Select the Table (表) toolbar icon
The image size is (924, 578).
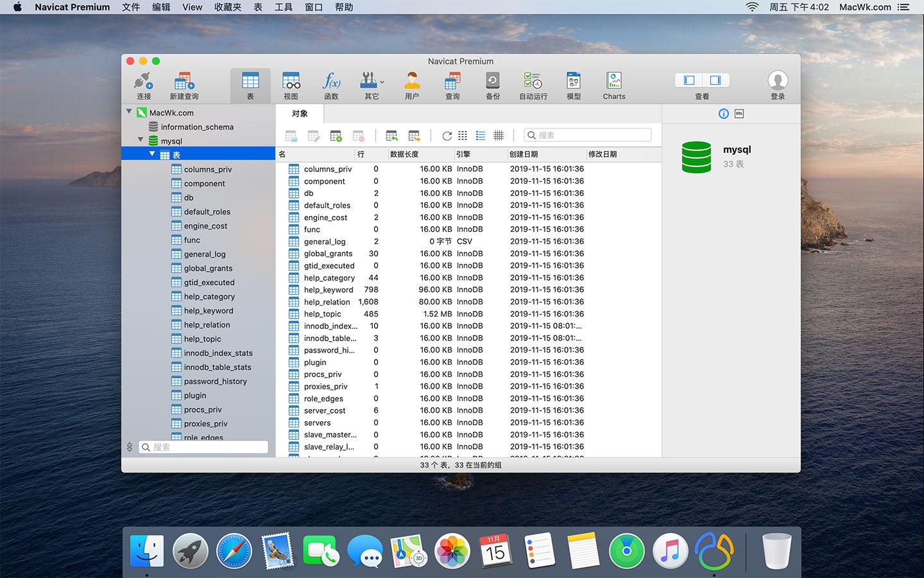coord(250,85)
